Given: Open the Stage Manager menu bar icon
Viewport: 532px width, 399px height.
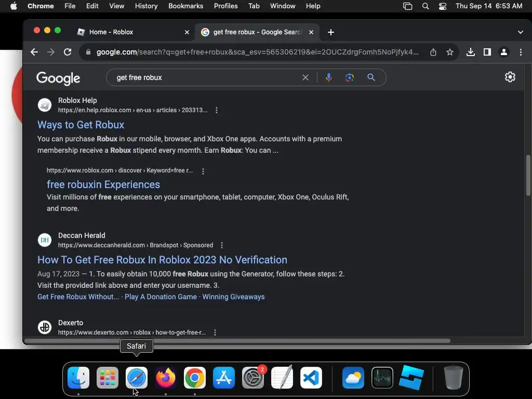Looking at the screenshot, I should [x=407, y=6].
